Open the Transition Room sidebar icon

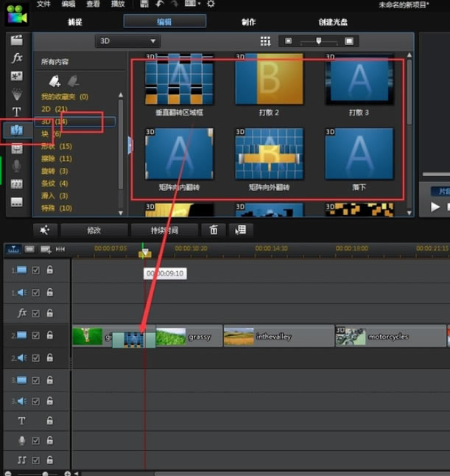(x=17, y=130)
